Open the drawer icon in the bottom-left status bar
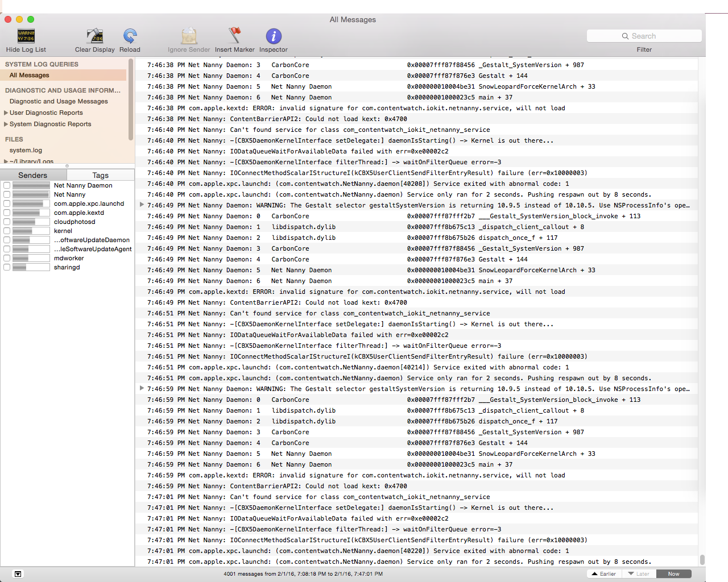 point(18,574)
